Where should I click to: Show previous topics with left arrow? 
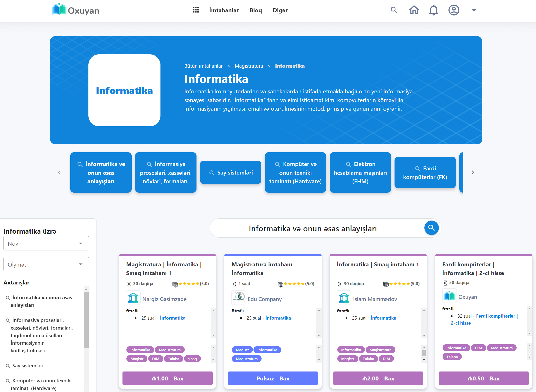pyautogui.click(x=59, y=172)
